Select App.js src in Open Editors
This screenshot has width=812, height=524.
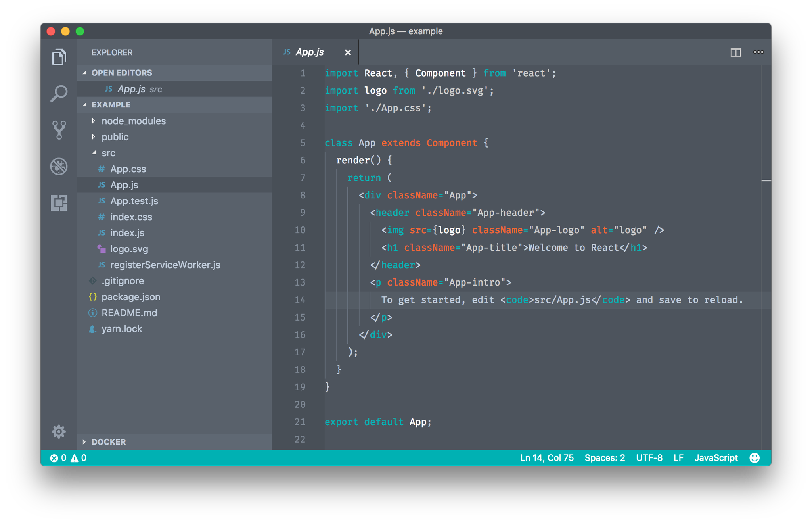[174, 89]
